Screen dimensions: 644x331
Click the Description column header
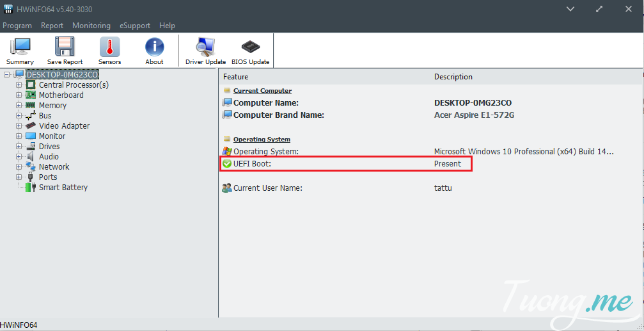pyautogui.click(x=453, y=77)
